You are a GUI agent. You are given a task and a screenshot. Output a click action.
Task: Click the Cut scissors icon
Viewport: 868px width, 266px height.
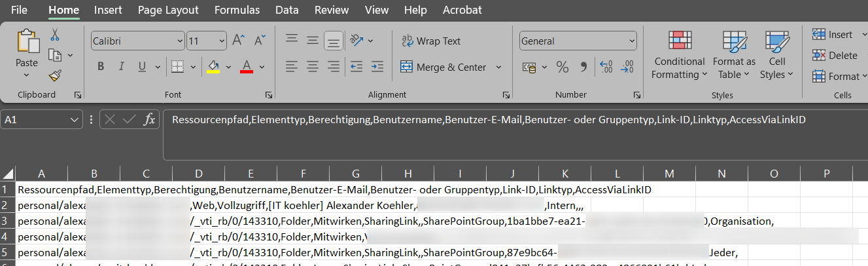click(55, 35)
